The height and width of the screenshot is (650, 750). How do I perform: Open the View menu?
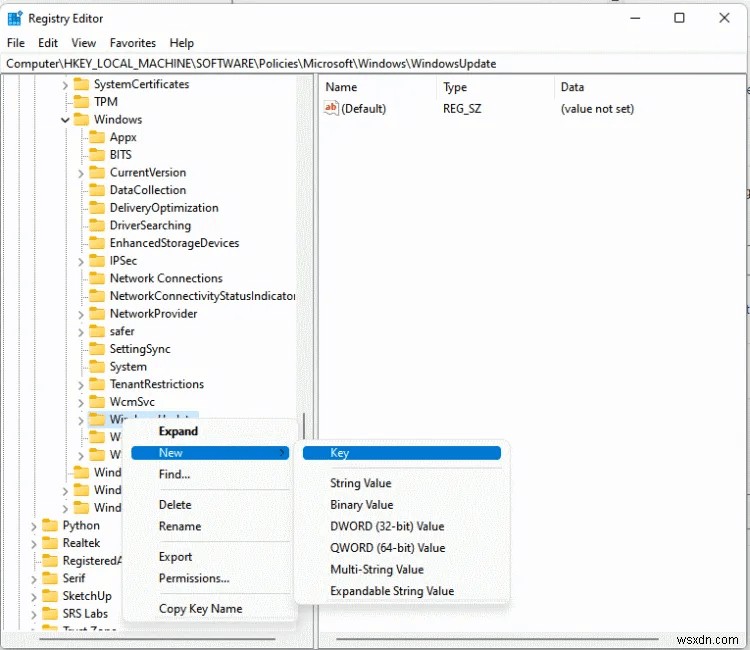84,43
